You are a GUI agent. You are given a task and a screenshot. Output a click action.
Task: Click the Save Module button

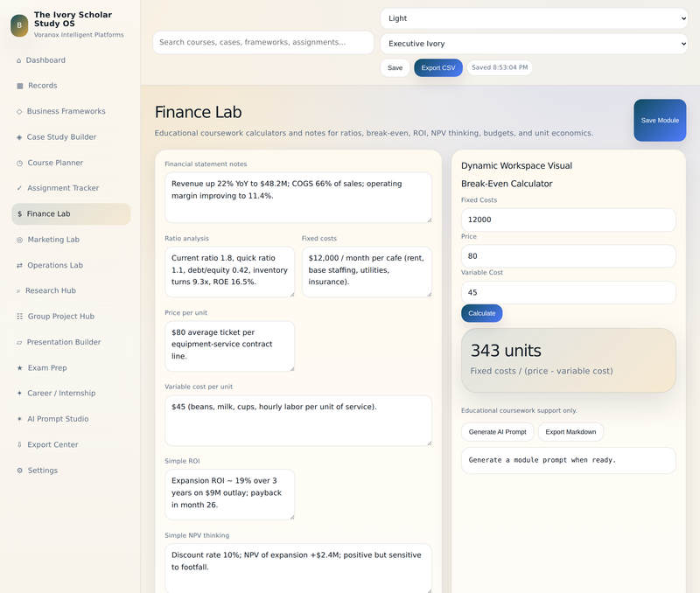(x=660, y=121)
